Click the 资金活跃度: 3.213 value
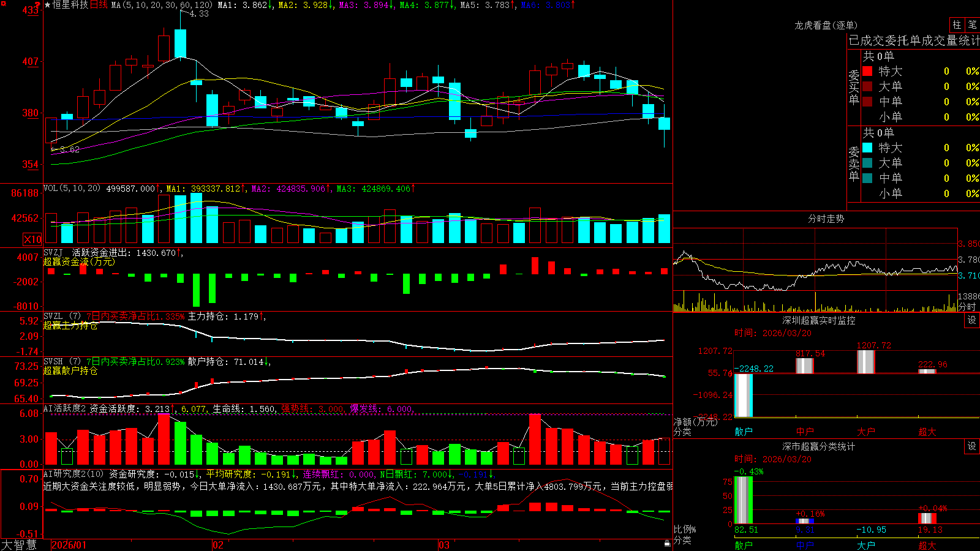 click(x=131, y=408)
